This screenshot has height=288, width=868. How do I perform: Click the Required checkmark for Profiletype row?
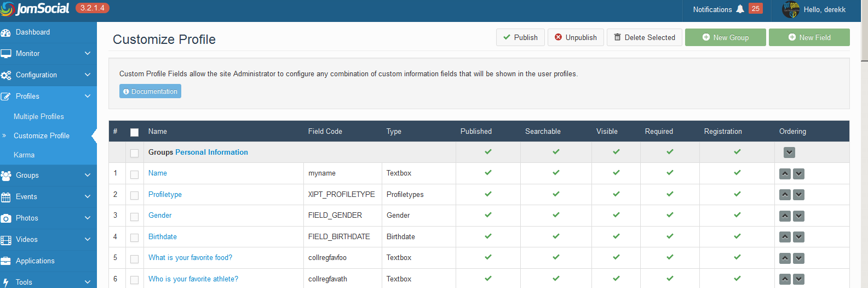(670, 194)
